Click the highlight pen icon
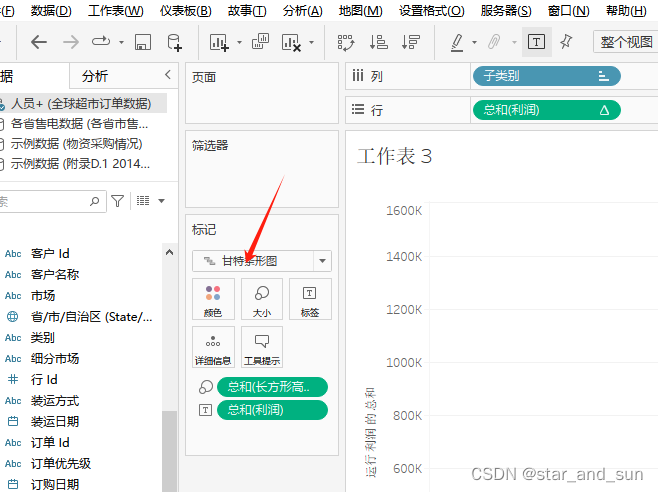The image size is (658, 492). pyautogui.click(x=457, y=43)
